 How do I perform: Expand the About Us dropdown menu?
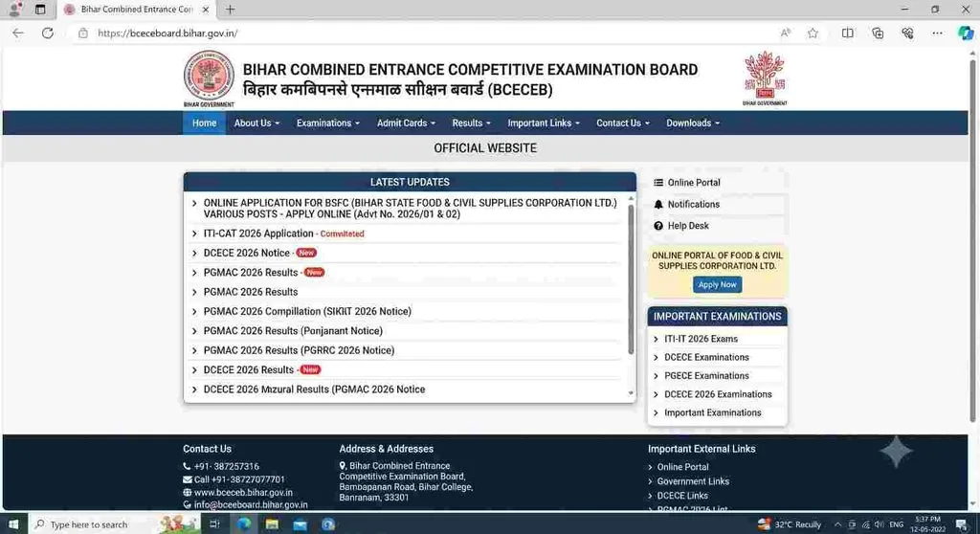pos(256,123)
